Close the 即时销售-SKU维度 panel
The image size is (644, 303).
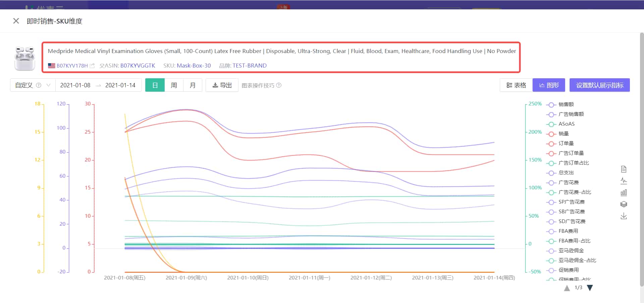[16, 21]
